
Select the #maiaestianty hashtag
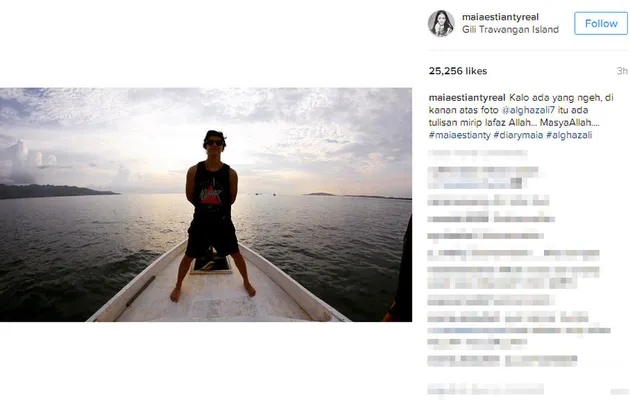point(460,135)
